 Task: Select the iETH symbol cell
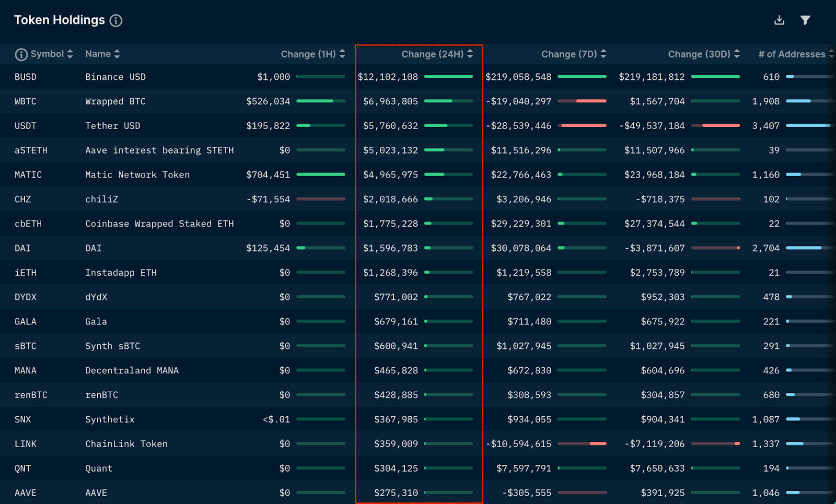tap(26, 273)
